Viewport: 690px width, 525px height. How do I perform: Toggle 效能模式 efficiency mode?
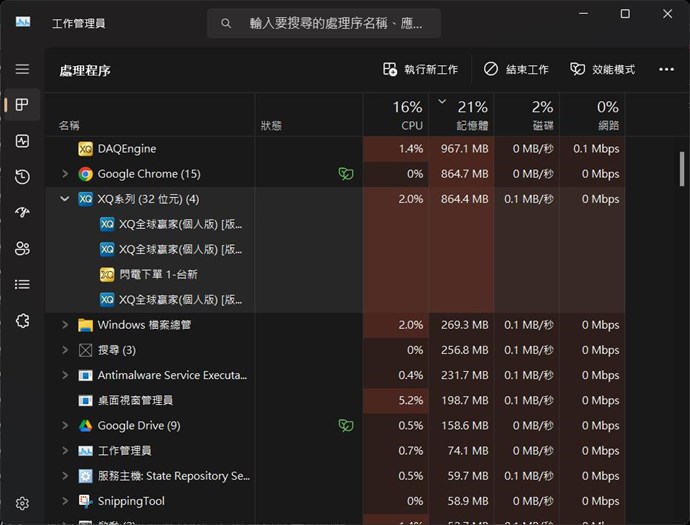602,69
